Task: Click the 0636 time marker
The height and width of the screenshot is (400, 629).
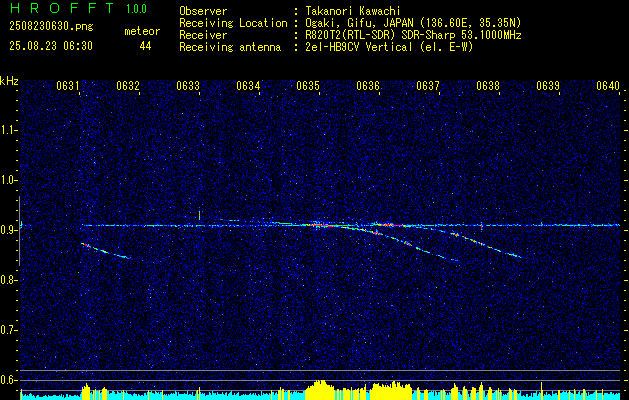Action: click(368, 85)
